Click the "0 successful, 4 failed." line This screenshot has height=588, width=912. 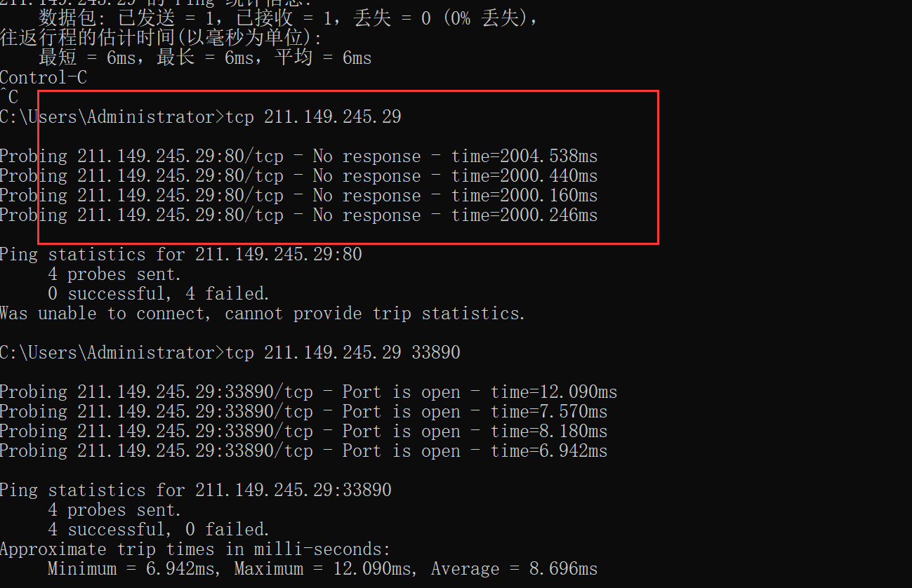pyautogui.click(x=159, y=294)
